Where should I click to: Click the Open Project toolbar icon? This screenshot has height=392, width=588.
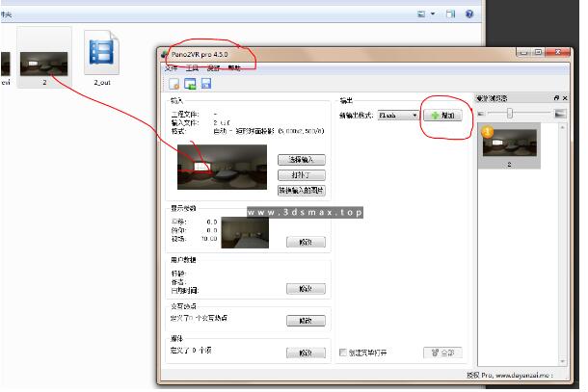coord(190,83)
